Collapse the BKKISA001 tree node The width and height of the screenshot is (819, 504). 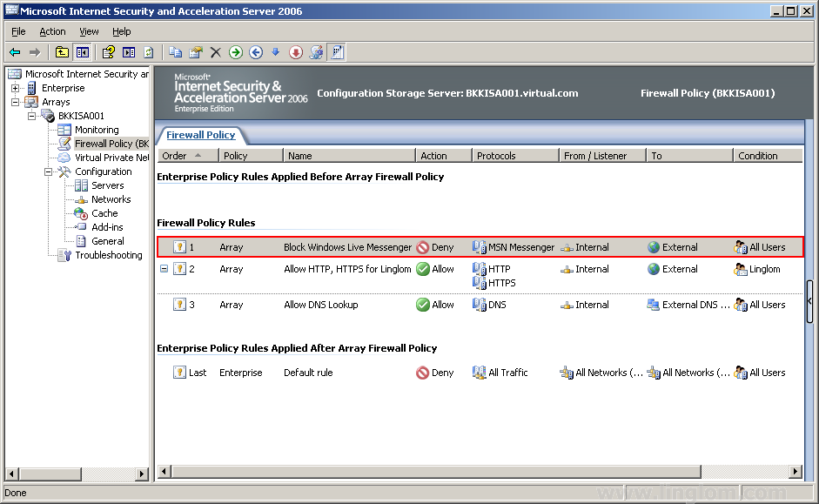[32, 116]
